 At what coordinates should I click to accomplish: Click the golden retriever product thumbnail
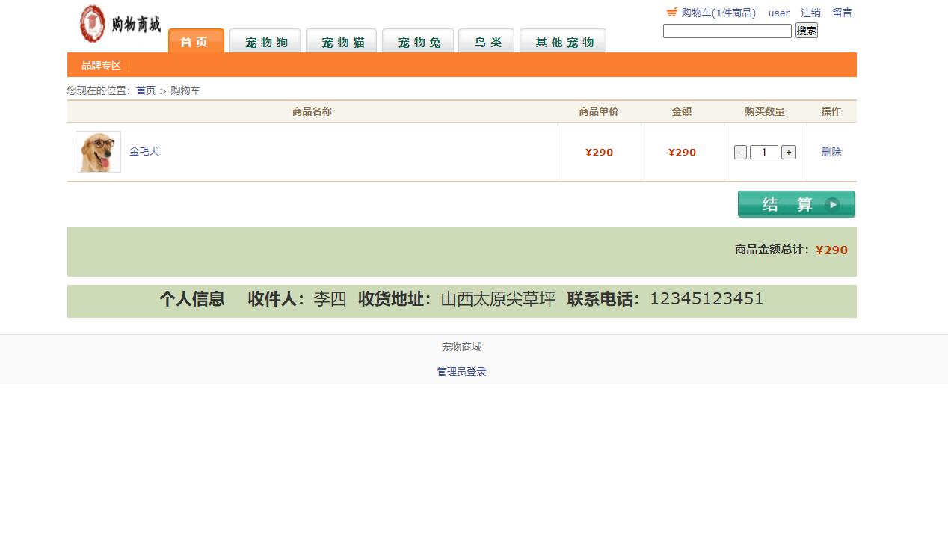[98, 151]
